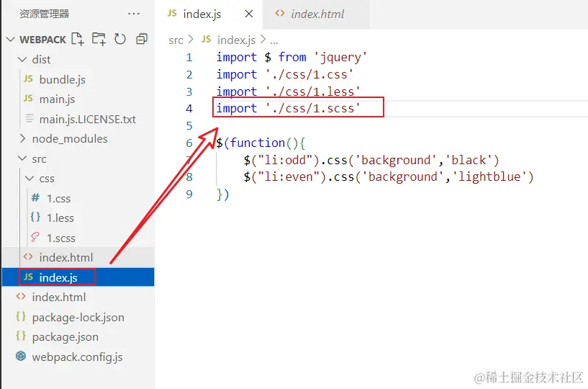Click the JS icon next to bundle.js
Image resolution: width=588 pixels, height=389 pixels.
coord(28,79)
